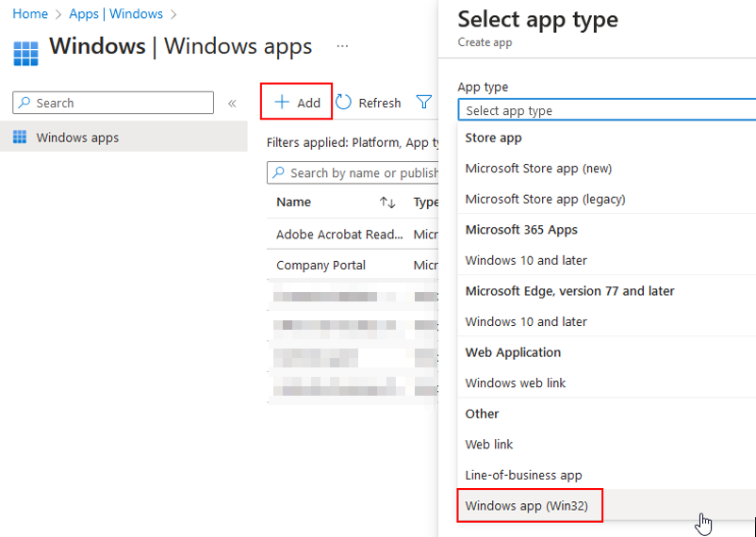
Task: Select Windows 10 and later under Microsoft 365 Apps
Action: pos(526,260)
